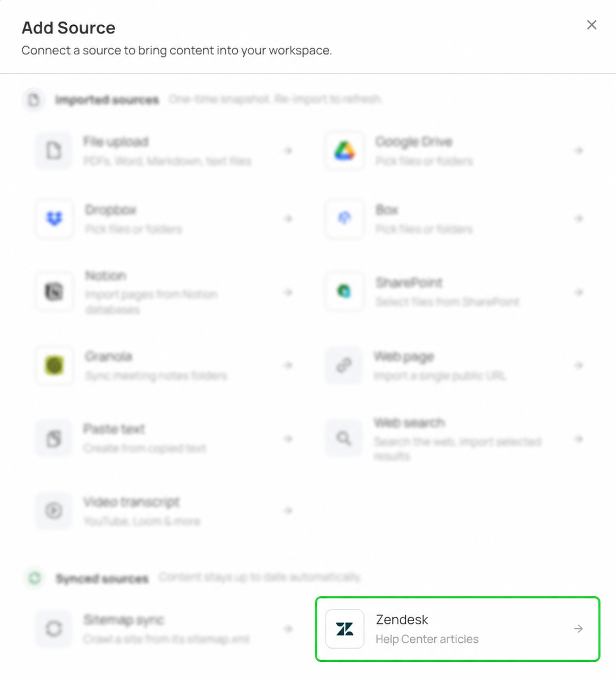The width and height of the screenshot is (616, 680).
Task: Click the Web page link icon
Action: click(345, 366)
